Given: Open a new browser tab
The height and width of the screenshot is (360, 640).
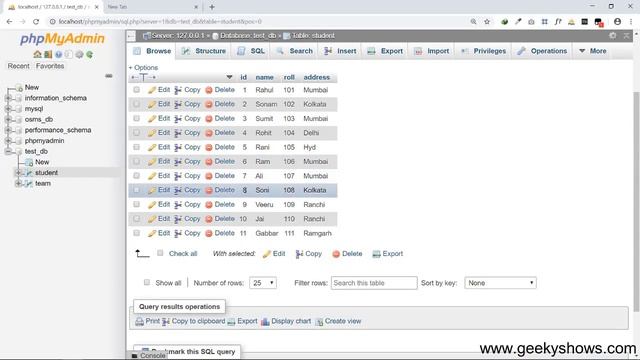Looking at the screenshot, I should 212,7.
